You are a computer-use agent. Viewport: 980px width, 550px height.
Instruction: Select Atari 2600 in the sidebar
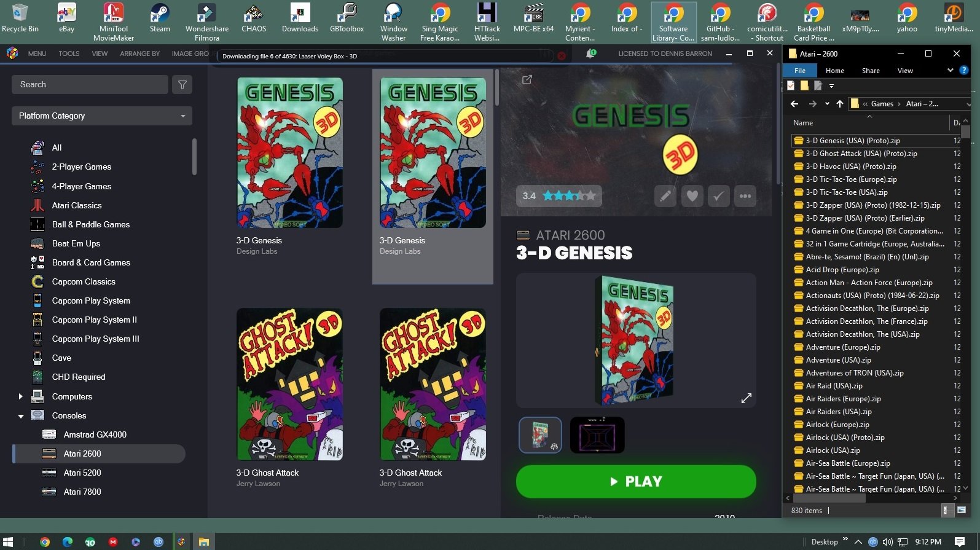coord(99,454)
